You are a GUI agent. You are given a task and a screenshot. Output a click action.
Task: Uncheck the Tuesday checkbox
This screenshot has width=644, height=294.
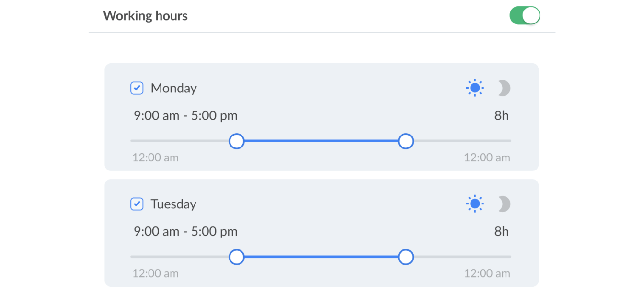tap(137, 204)
